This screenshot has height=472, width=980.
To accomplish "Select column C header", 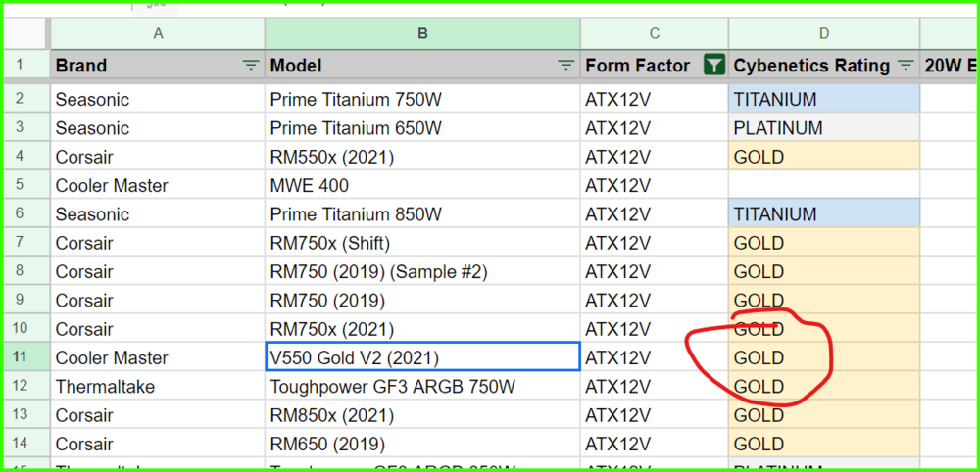I will [655, 33].
